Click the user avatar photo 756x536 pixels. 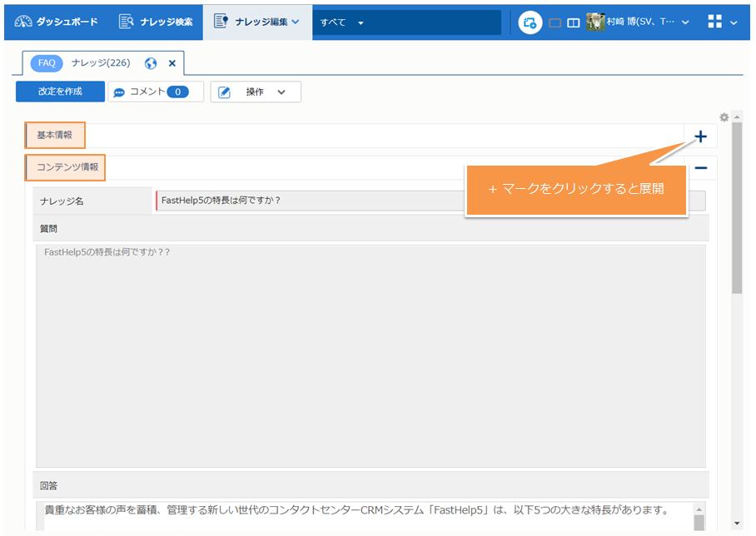(595, 22)
